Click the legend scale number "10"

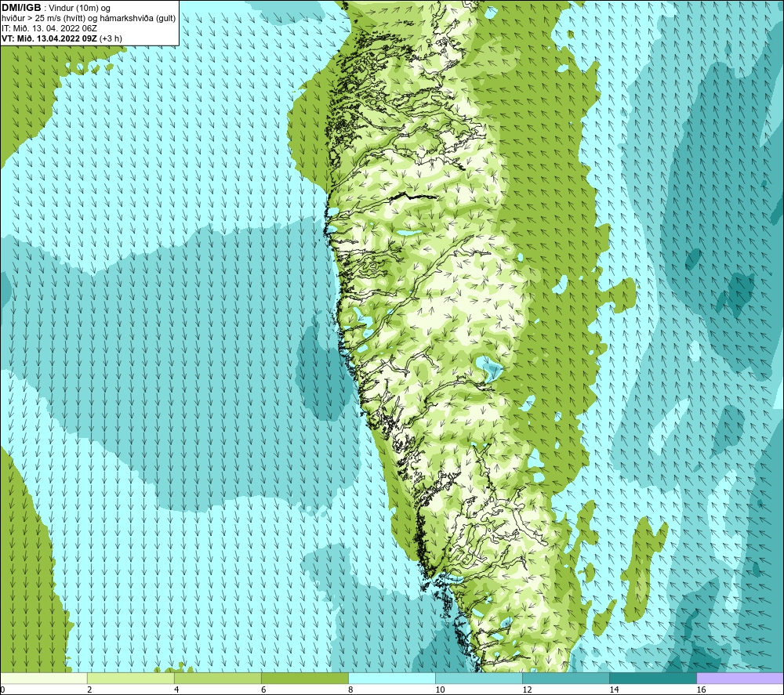click(x=440, y=690)
